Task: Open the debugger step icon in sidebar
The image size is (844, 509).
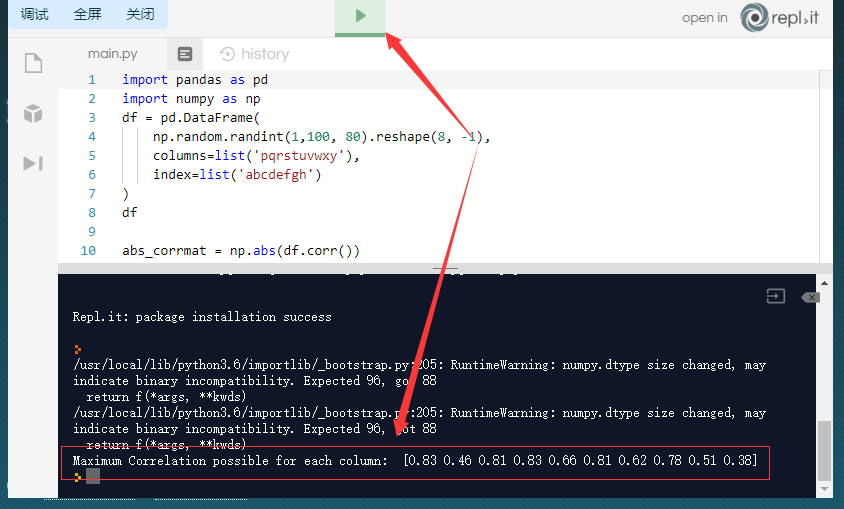Action: [x=33, y=163]
